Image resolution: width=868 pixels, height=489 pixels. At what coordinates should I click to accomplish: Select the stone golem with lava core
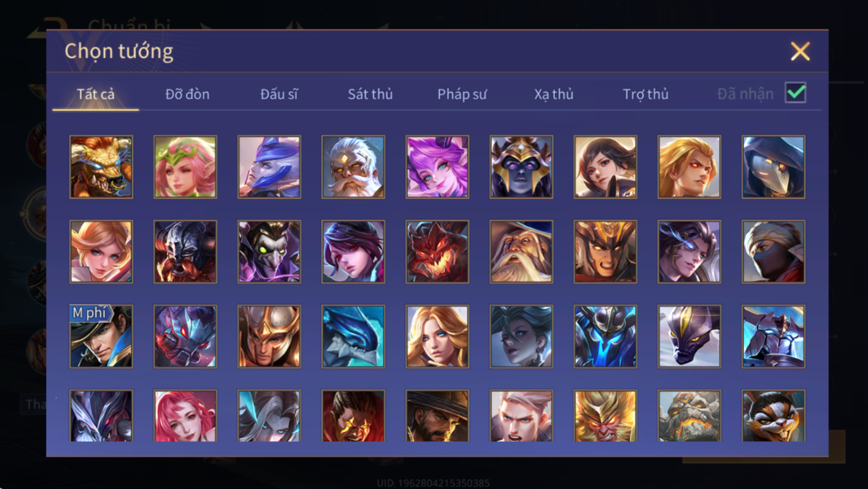pyautogui.click(x=689, y=415)
